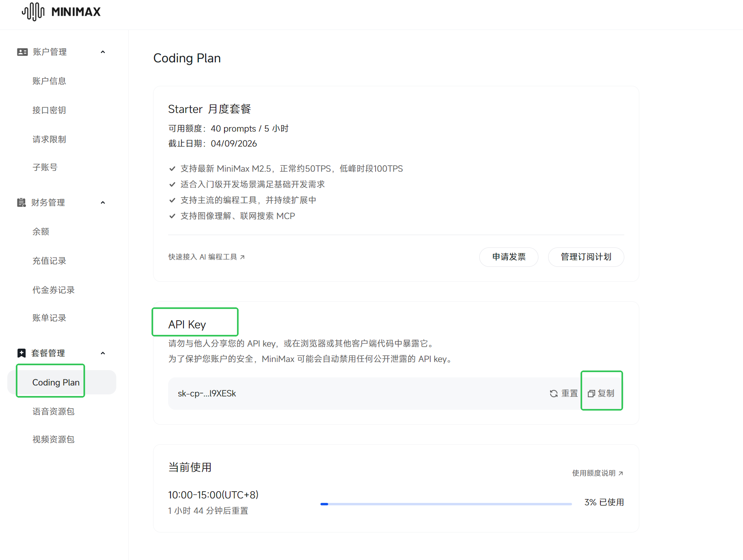Click the 10:00-15:00(UTC+8) time window
The height and width of the screenshot is (560, 743).
click(x=213, y=495)
